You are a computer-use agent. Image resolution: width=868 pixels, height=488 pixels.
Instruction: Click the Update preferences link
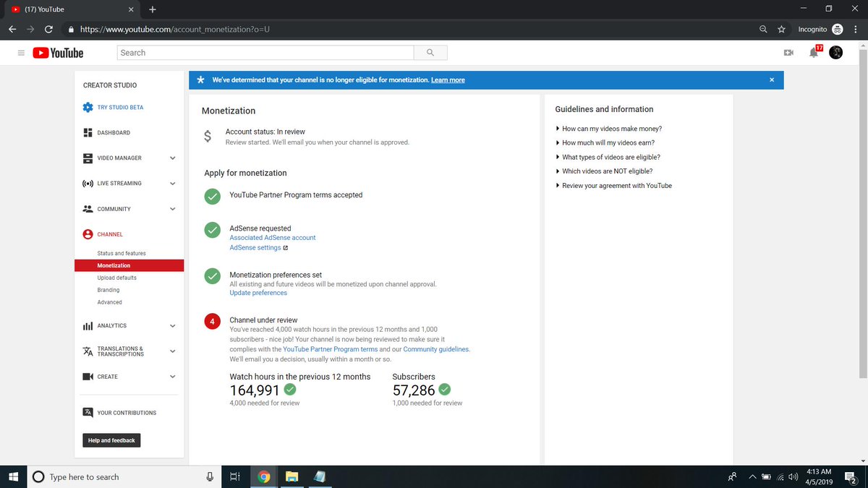258,293
